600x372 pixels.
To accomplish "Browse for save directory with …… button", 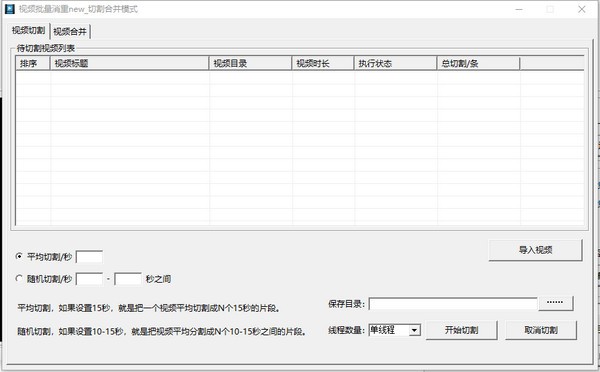I will click(x=556, y=303).
